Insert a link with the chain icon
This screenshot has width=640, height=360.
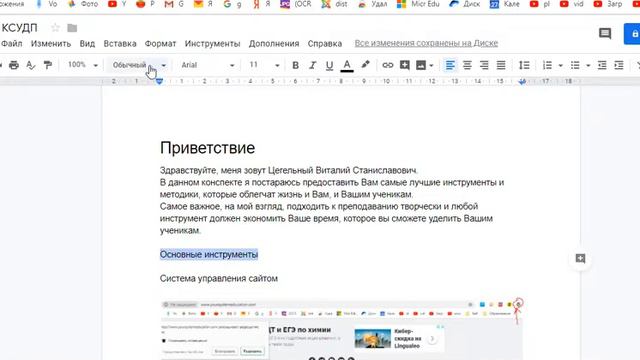[387, 65]
